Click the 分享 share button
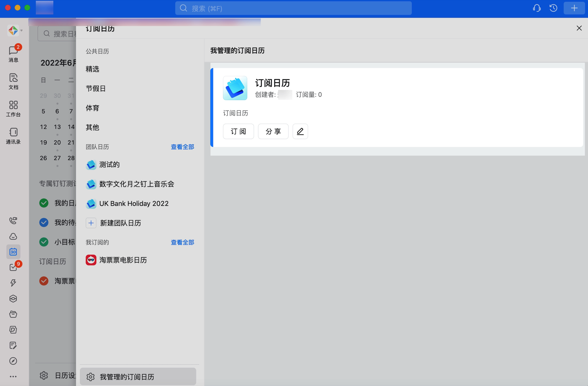Image resolution: width=588 pixels, height=386 pixels. click(x=273, y=131)
